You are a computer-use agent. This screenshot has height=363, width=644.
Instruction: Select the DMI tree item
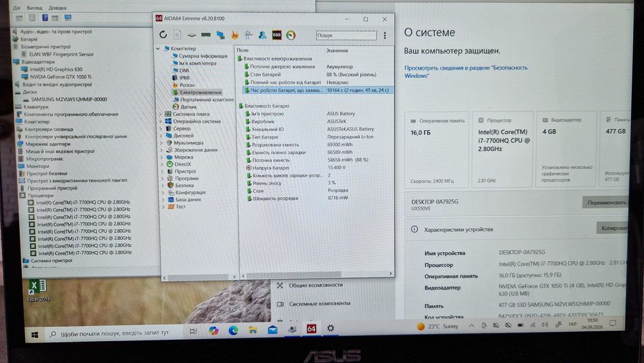tap(184, 70)
